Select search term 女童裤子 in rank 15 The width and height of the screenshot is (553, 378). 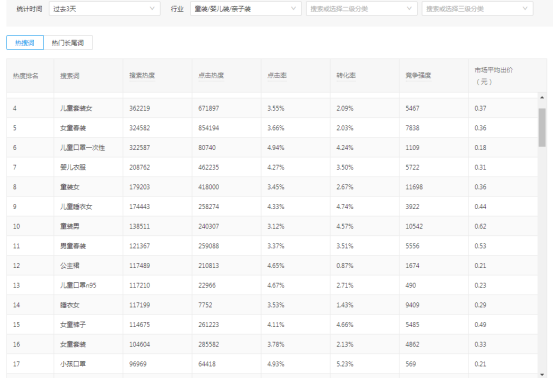click(73, 325)
